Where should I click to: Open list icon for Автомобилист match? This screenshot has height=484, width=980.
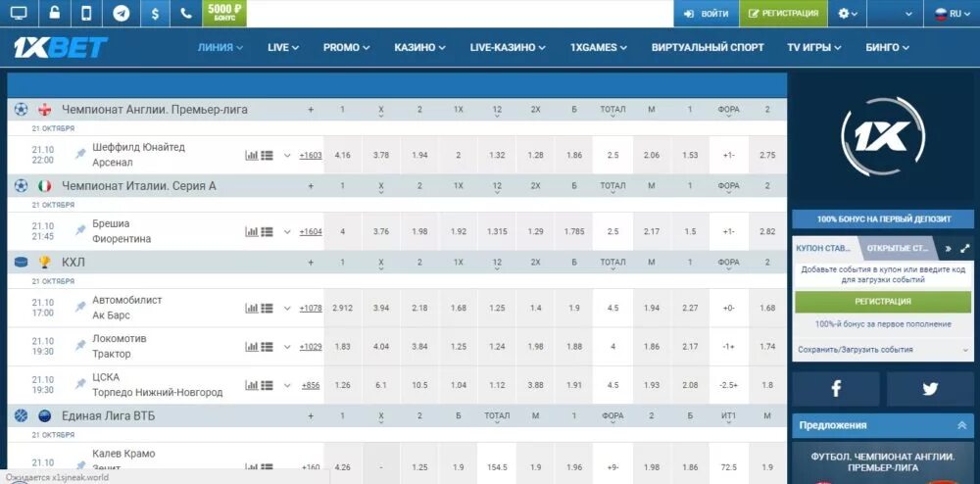click(267, 308)
